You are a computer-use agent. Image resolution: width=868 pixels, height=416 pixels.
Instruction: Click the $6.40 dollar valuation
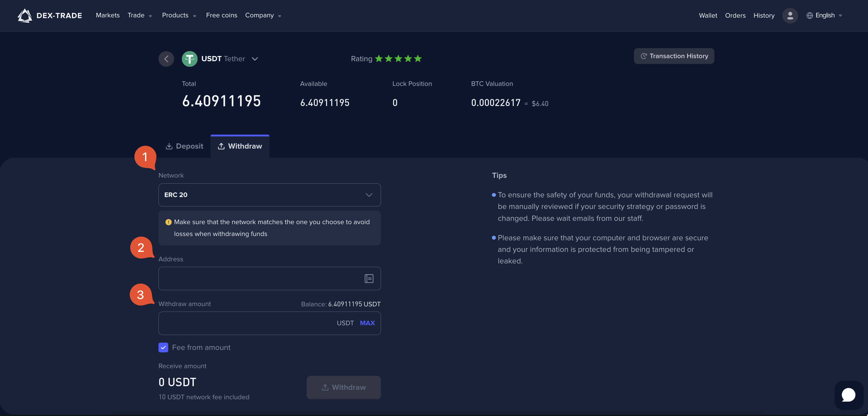click(x=540, y=104)
